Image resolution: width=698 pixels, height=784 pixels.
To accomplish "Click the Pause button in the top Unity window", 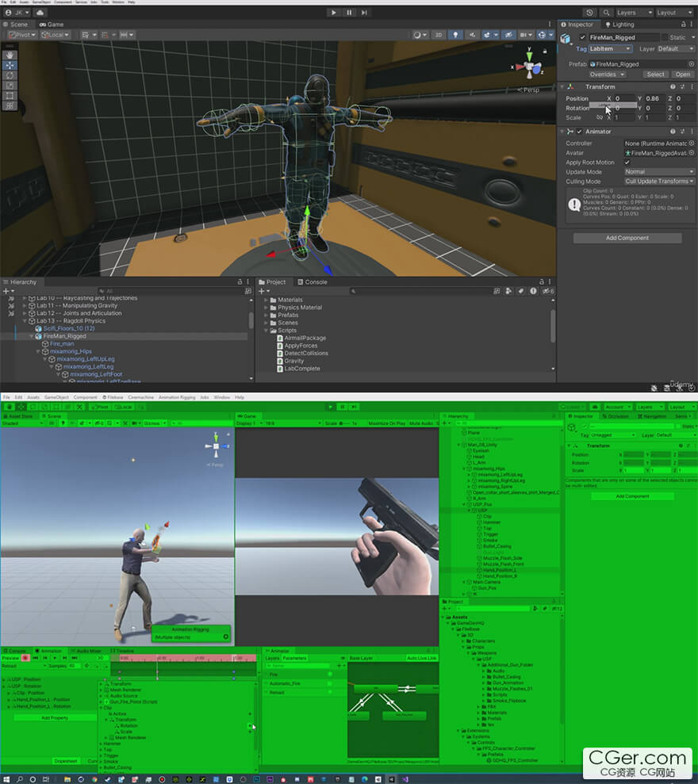I will pos(349,13).
